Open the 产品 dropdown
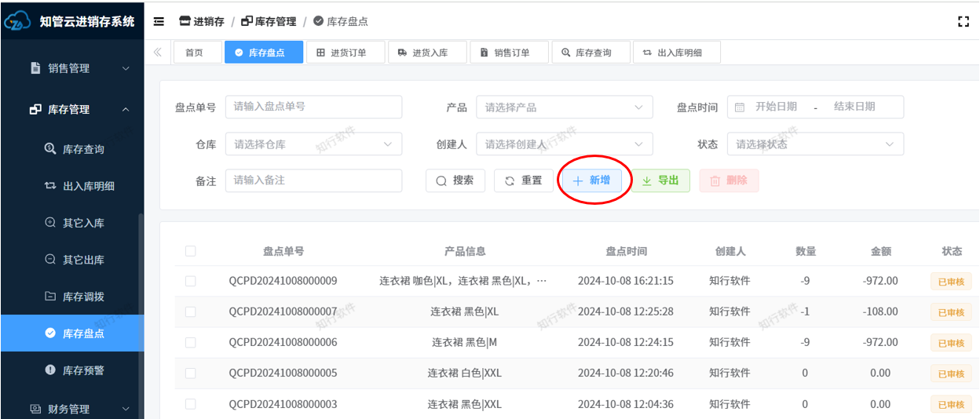This screenshot has width=980, height=419. click(x=564, y=107)
